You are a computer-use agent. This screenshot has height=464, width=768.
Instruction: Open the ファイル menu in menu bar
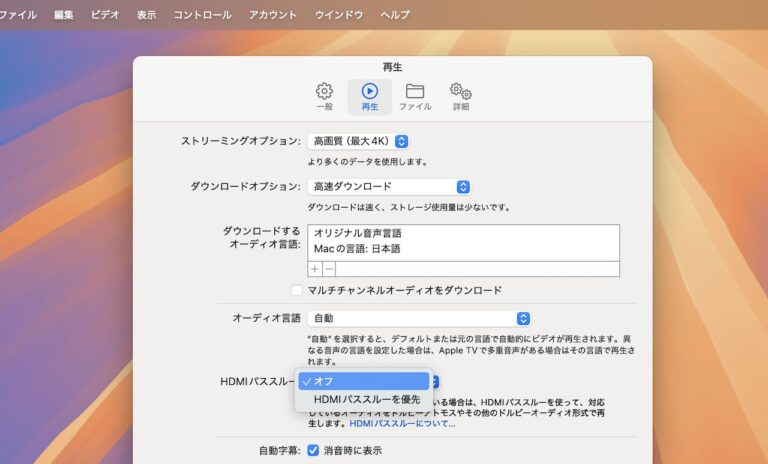click(17, 15)
